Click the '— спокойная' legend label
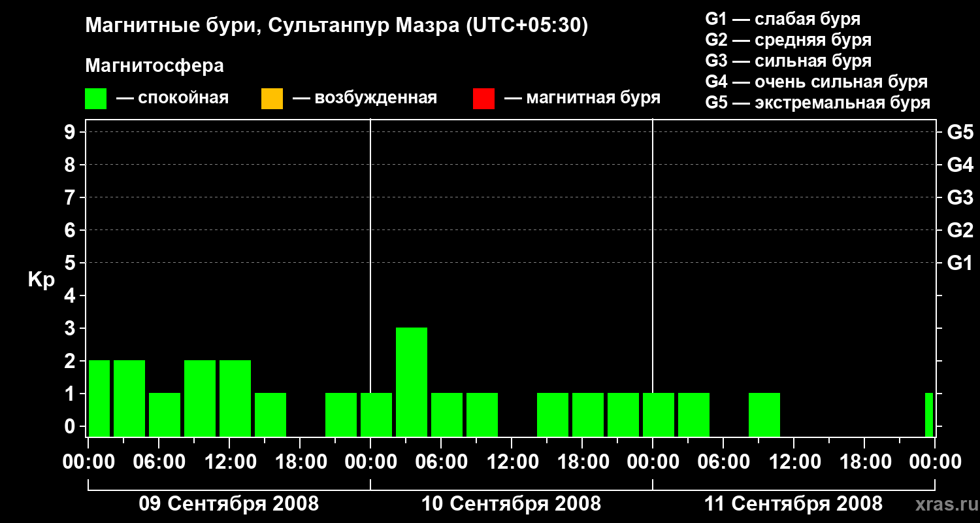Viewport: 980px width, 523px height. click(x=172, y=99)
